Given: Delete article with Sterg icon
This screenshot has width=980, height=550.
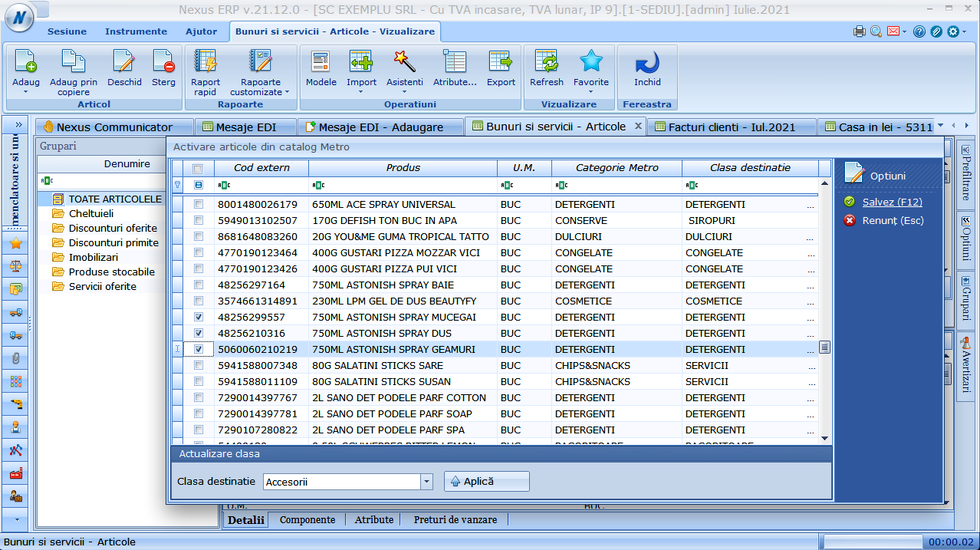Looking at the screenshot, I should pyautogui.click(x=163, y=61).
